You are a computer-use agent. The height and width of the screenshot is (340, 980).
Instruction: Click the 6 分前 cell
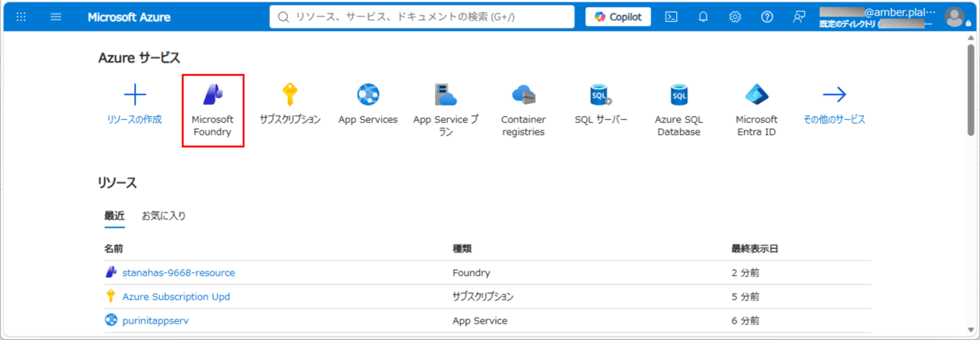(x=745, y=320)
